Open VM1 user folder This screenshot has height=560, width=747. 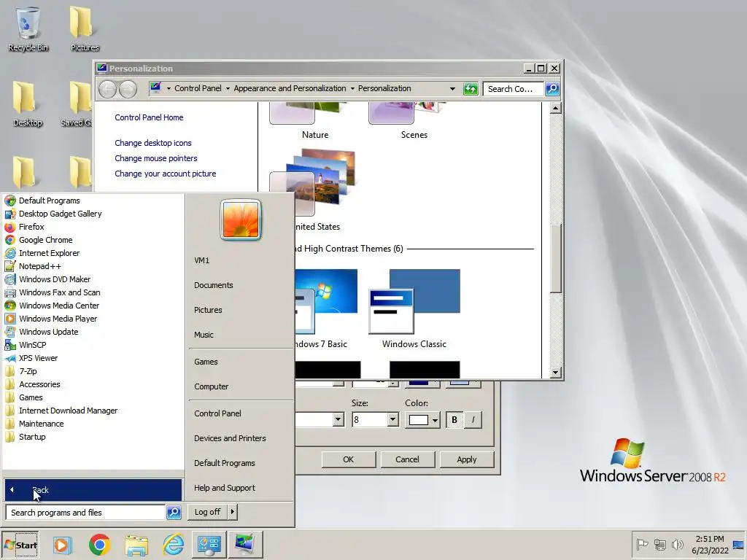(202, 260)
